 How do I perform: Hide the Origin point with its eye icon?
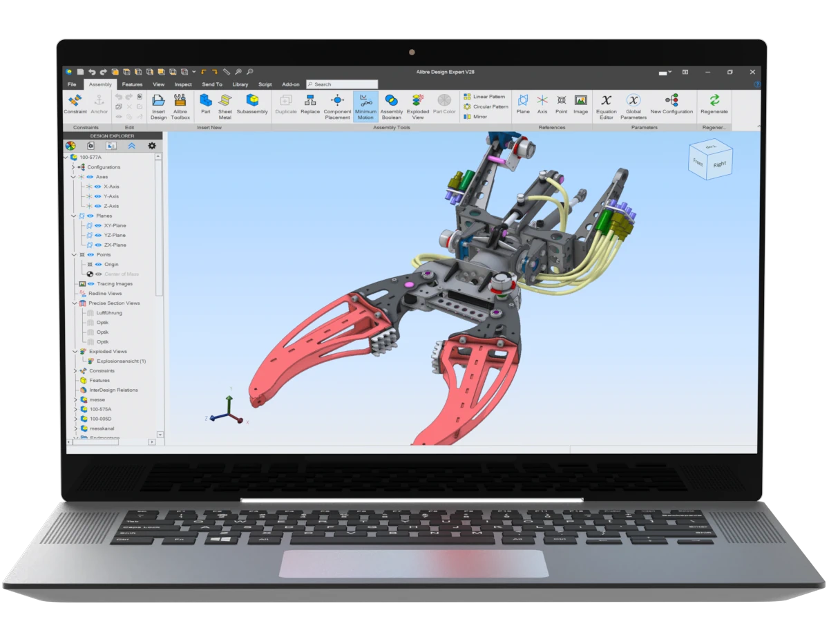[98, 264]
